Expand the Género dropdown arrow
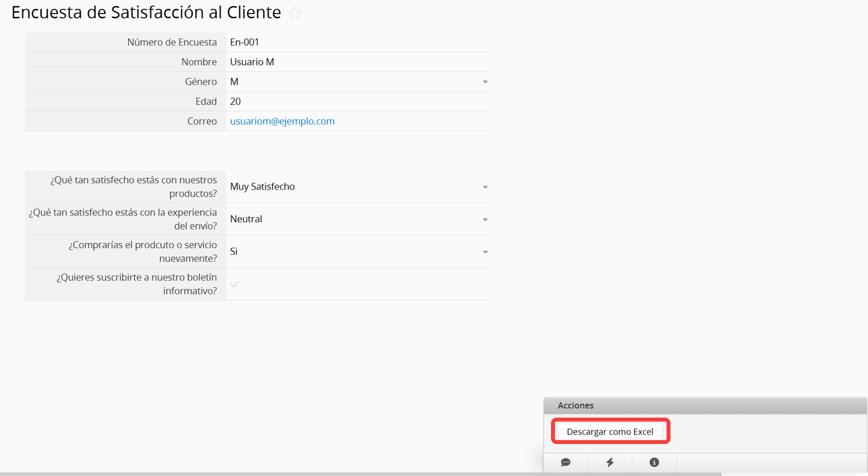This screenshot has height=476, width=868. tap(485, 82)
